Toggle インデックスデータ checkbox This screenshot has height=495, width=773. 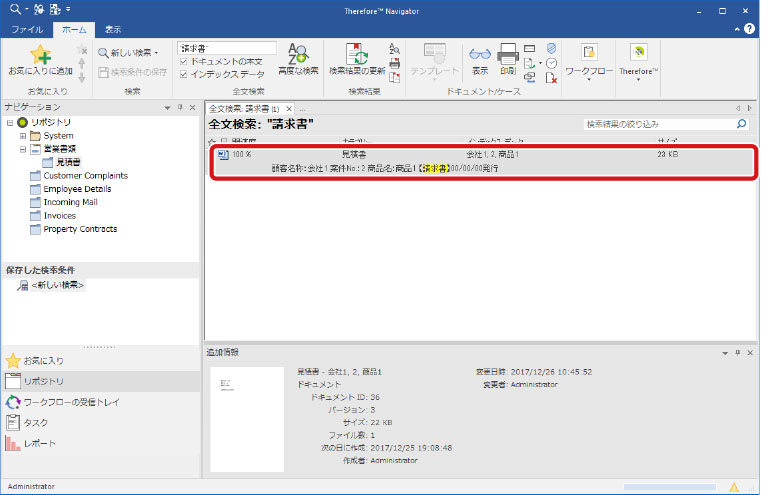click(x=183, y=74)
